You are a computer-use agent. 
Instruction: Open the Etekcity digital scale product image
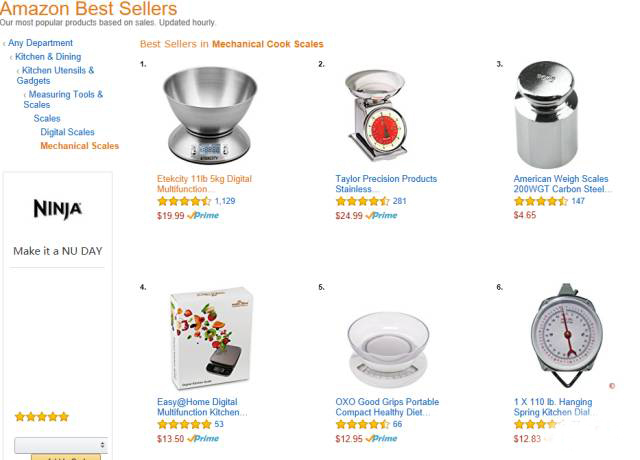pyautogui.click(x=209, y=117)
